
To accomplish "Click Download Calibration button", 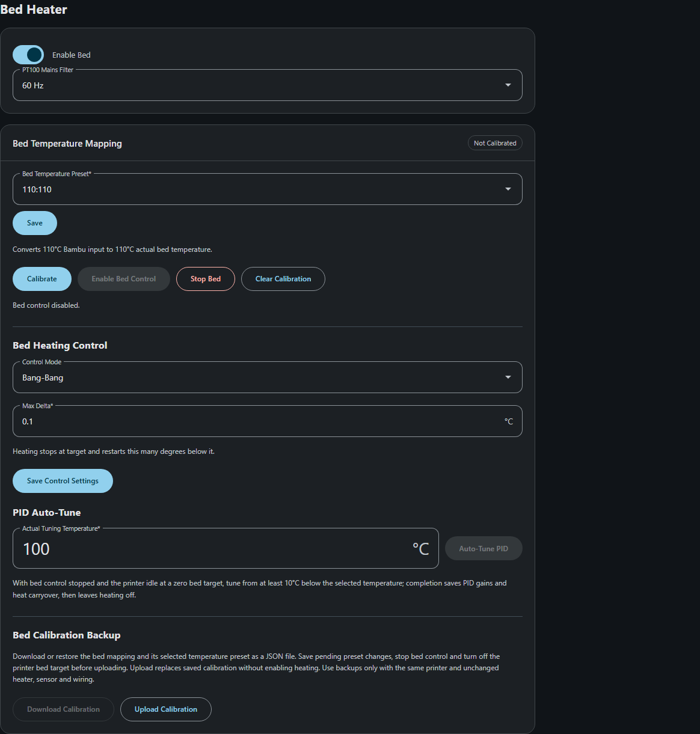I will (x=63, y=709).
